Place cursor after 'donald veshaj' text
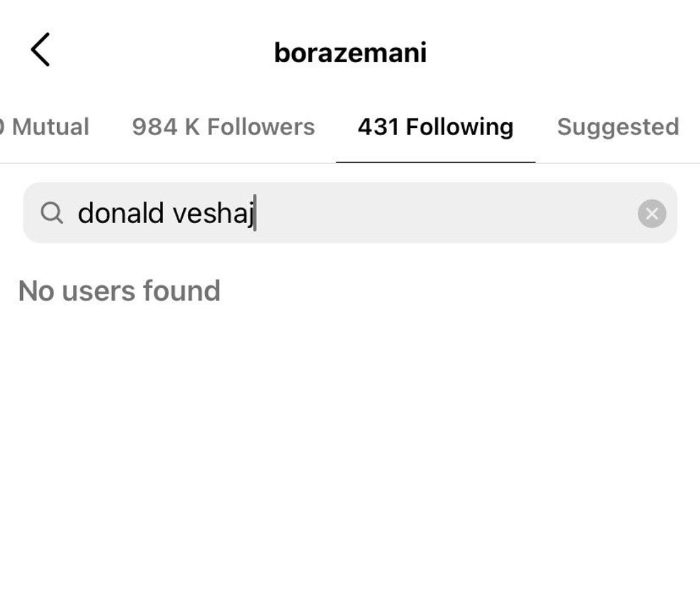Viewport: 700px width, 589px height. (x=255, y=213)
